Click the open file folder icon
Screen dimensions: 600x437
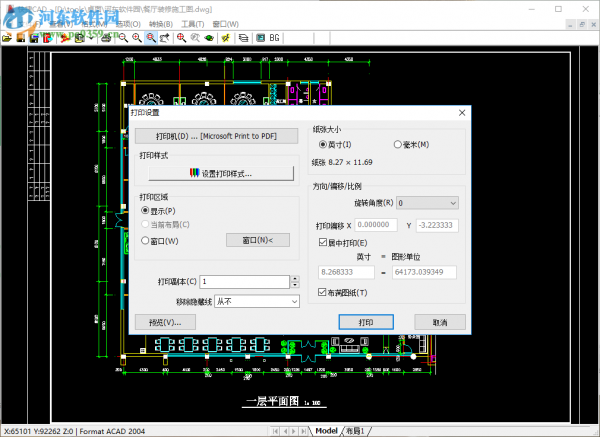(7, 38)
